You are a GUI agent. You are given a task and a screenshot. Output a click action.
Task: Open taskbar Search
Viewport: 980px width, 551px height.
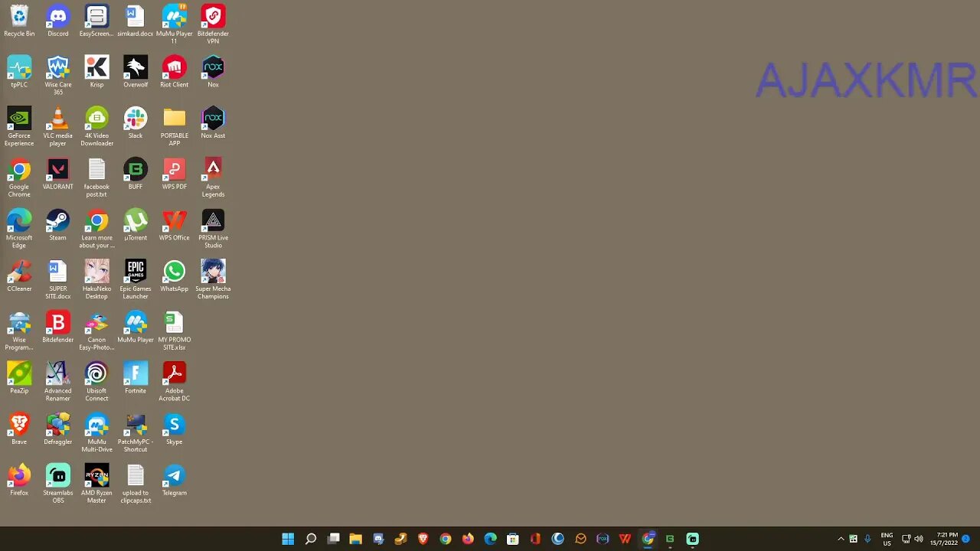pos(311,539)
